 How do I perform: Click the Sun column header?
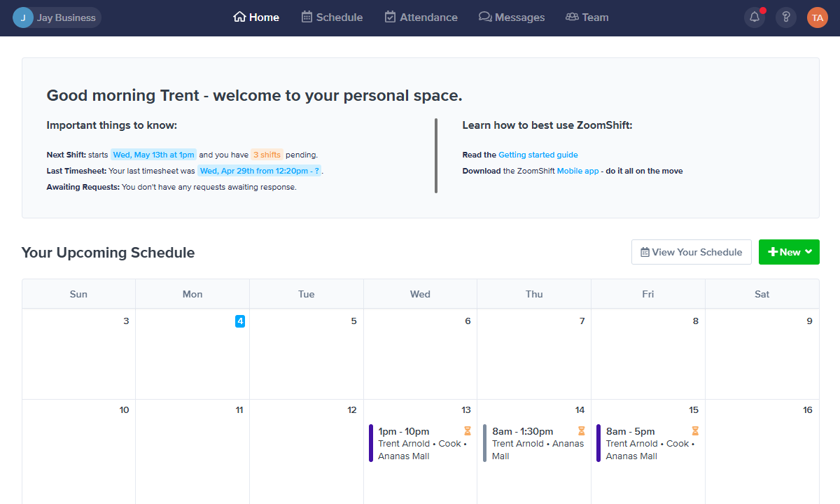tap(78, 294)
